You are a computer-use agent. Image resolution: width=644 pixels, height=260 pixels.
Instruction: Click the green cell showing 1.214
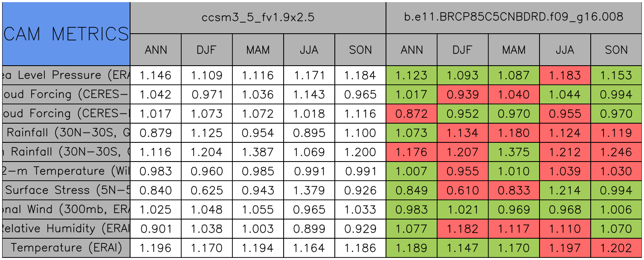pos(565,190)
